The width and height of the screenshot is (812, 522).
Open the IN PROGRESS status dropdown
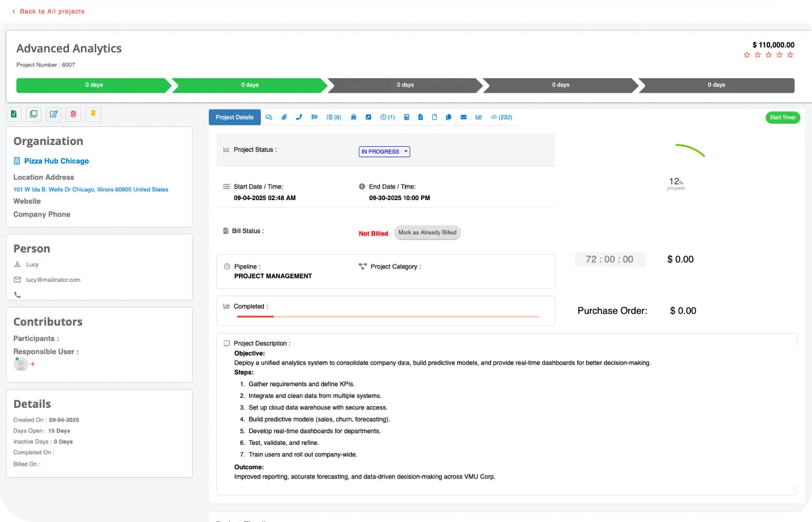tap(384, 151)
